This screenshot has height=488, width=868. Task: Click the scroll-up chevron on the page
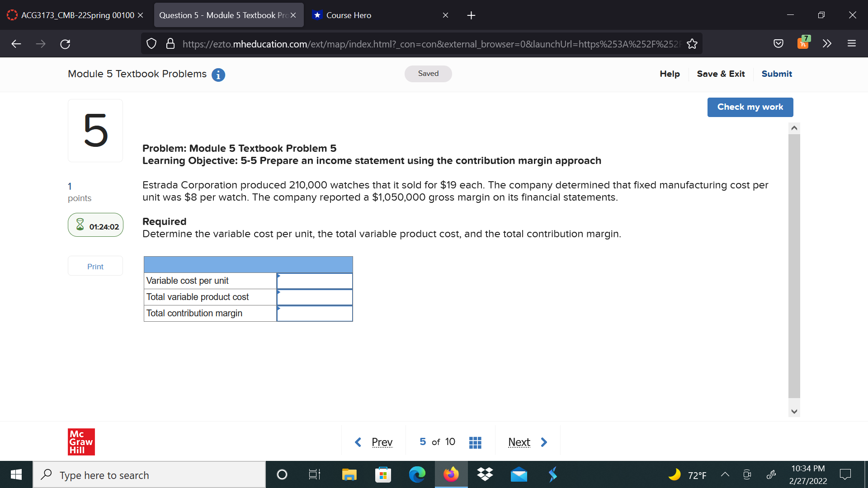[x=794, y=128]
